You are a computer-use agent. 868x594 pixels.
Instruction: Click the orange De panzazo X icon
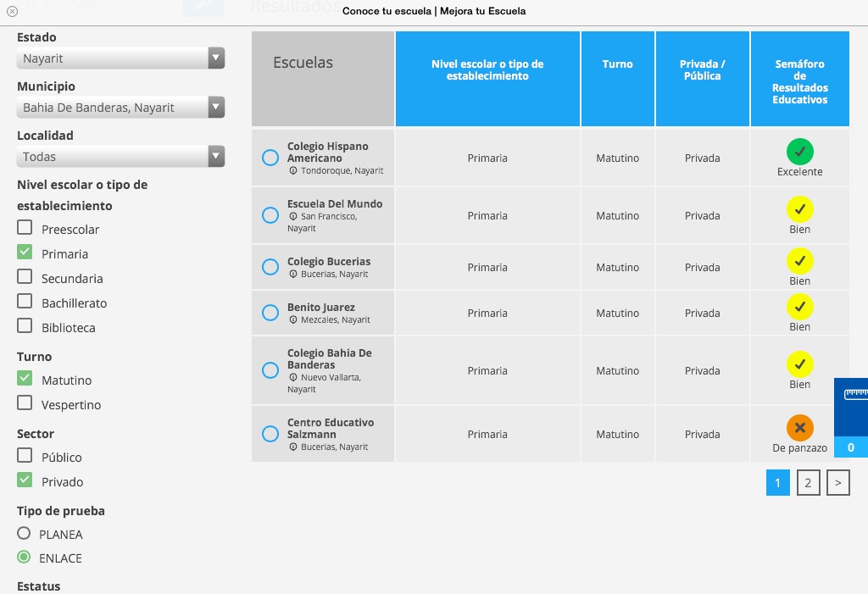pyautogui.click(x=799, y=428)
